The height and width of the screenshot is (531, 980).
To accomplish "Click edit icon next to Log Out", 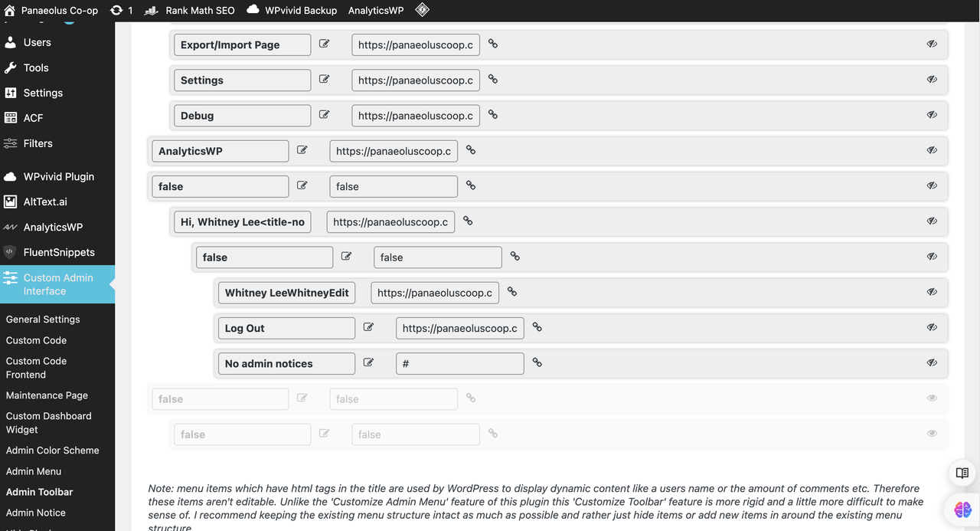I will pos(368,327).
